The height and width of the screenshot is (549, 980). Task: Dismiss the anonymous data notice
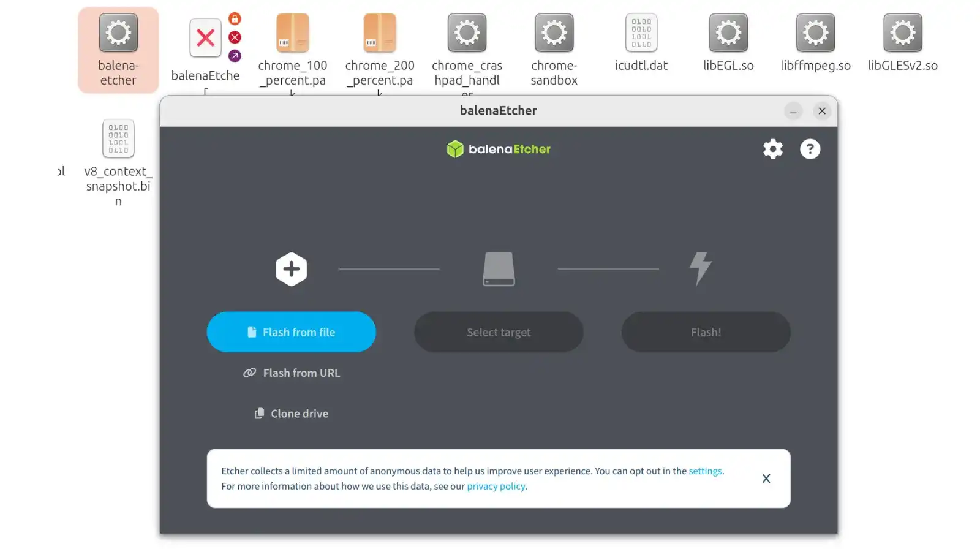766,479
